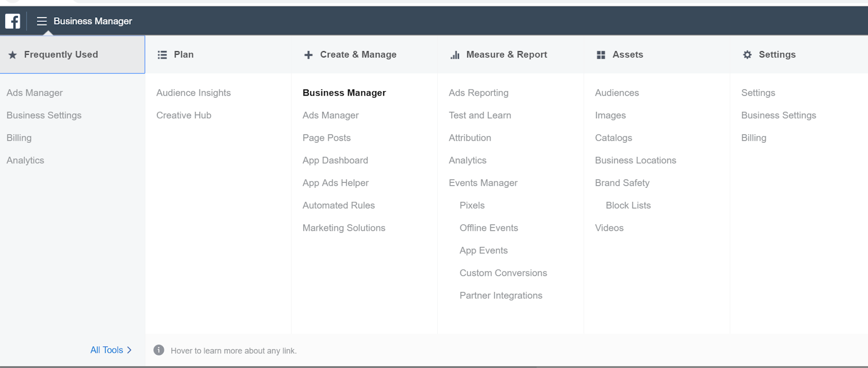The width and height of the screenshot is (868, 368).
Task: Open App Ads Helper
Action: pyautogui.click(x=336, y=183)
